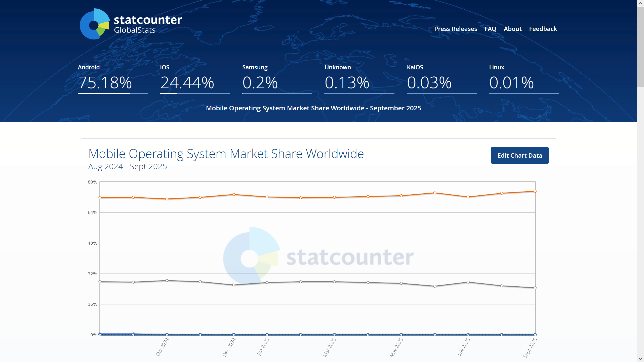
Task: Select the Samsung 0.2% stat
Action: [260, 82]
